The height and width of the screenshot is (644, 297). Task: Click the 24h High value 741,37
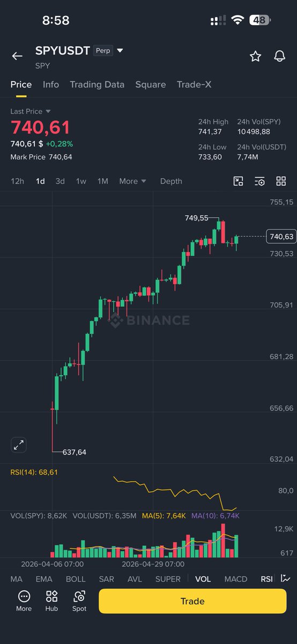pyautogui.click(x=210, y=132)
